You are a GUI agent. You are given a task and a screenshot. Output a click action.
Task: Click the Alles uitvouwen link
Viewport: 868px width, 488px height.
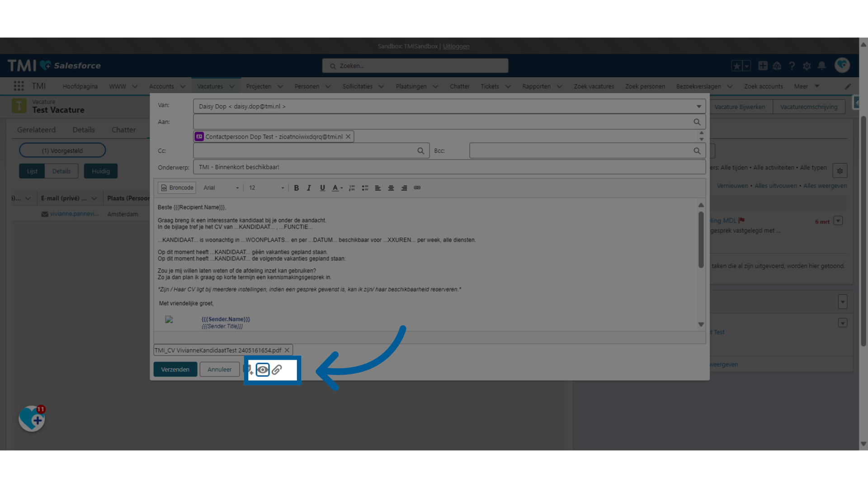[775, 186]
